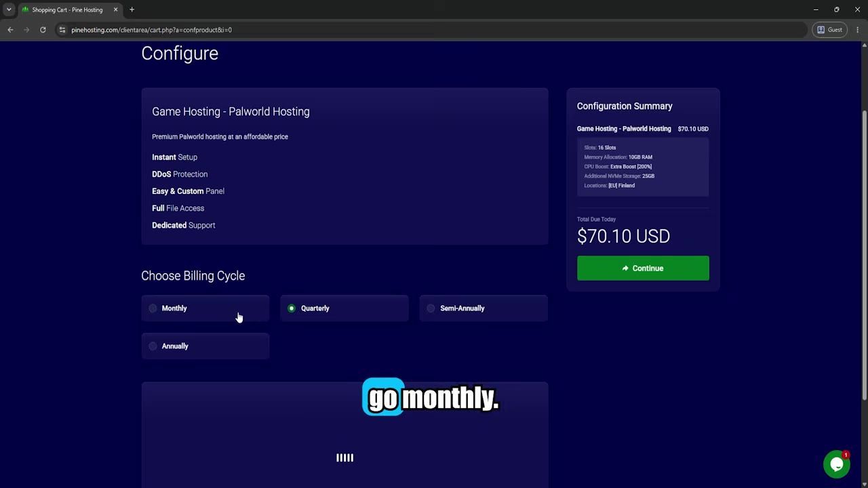868x488 pixels.
Task: Click the Full File Access text
Action: [x=178, y=208]
